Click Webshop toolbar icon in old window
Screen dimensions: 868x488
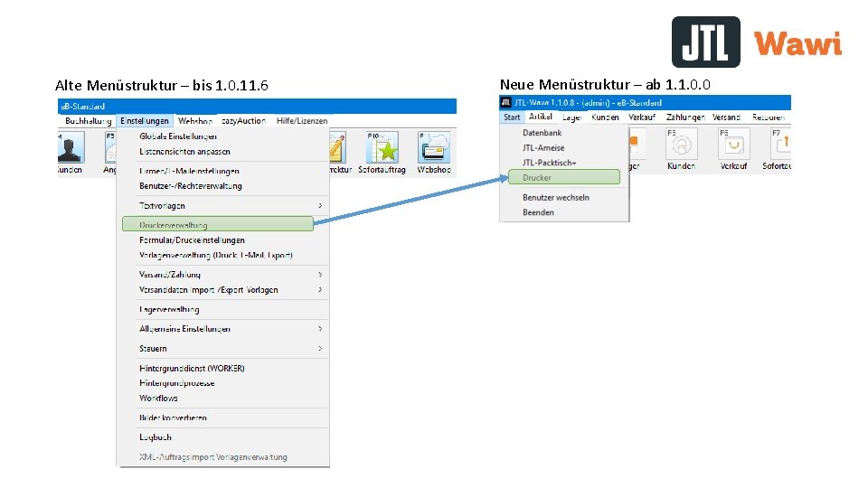coord(434,147)
